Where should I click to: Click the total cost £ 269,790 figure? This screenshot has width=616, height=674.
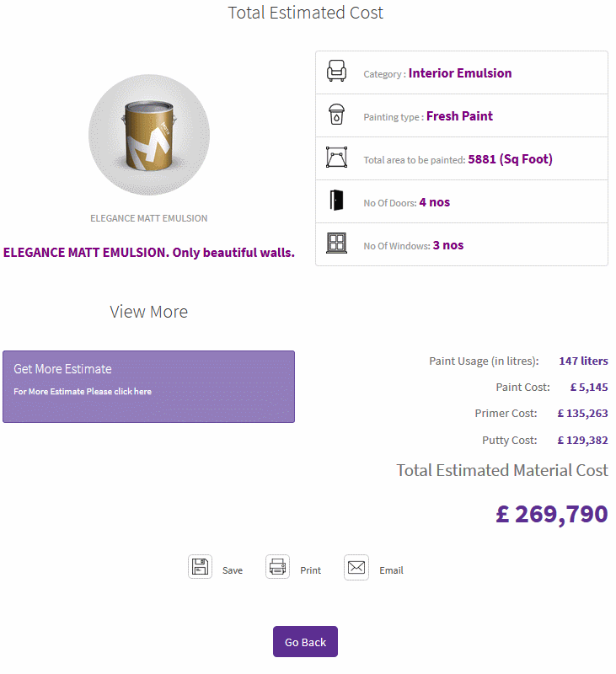[x=552, y=514]
